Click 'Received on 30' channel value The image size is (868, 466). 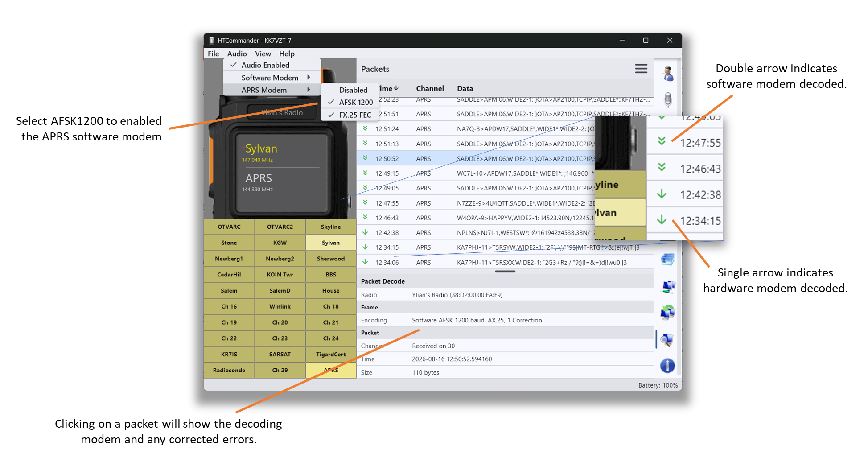(433, 346)
